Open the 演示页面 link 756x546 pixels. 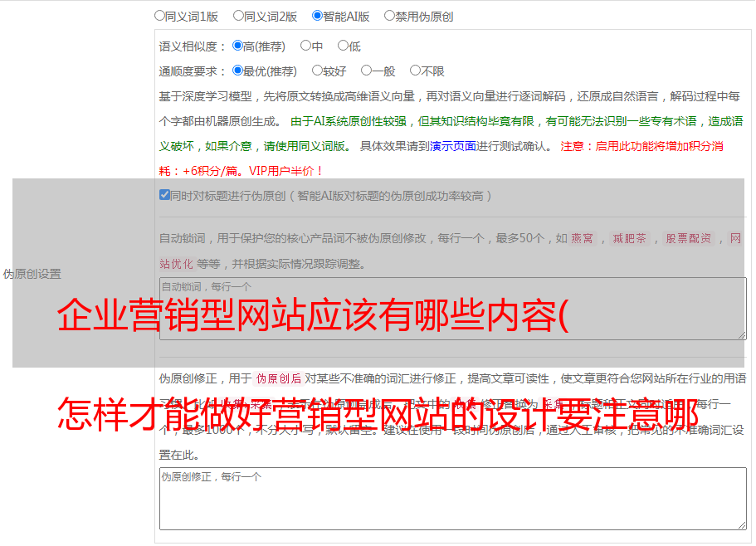tap(453, 146)
